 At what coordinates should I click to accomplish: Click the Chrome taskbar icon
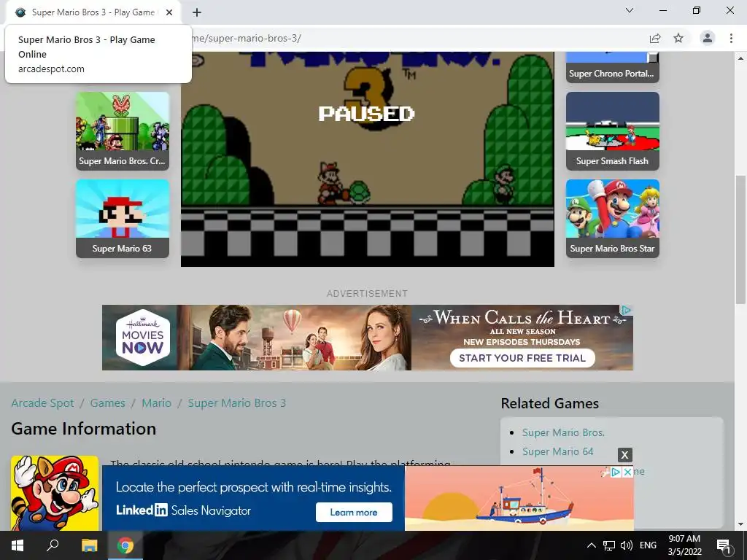125,545
